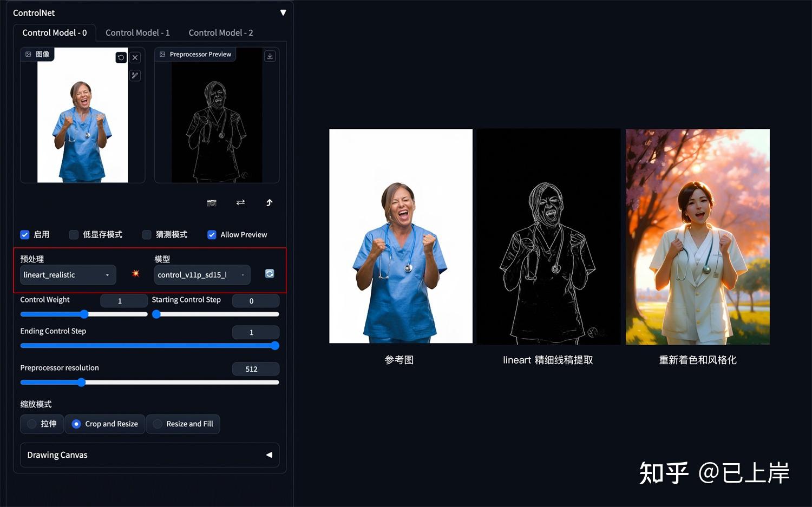Enable webcam input via the camera icon
Image resolution: width=812 pixels, height=507 pixels.
pos(212,202)
